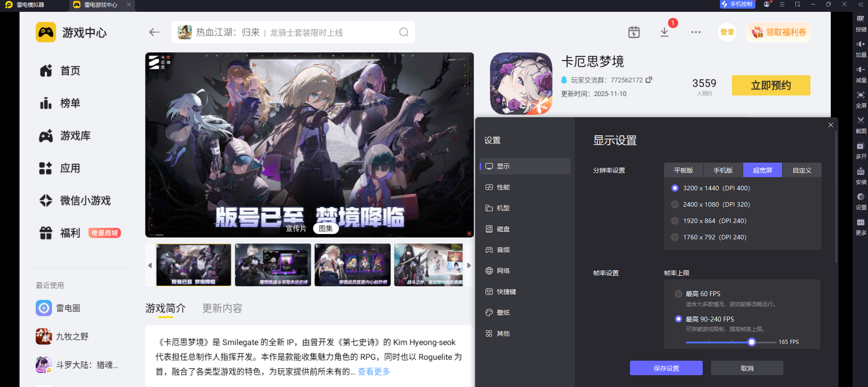The height and width of the screenshot is (387, 868).
Task: Show previous thumbnails with the left arrow
Action: pos(150,265)
